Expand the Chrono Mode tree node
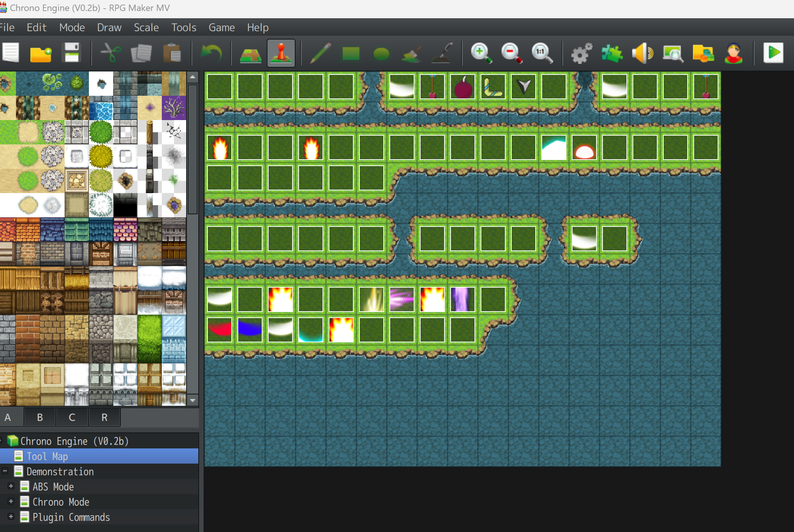794x532 pixels. click(11, 502)
